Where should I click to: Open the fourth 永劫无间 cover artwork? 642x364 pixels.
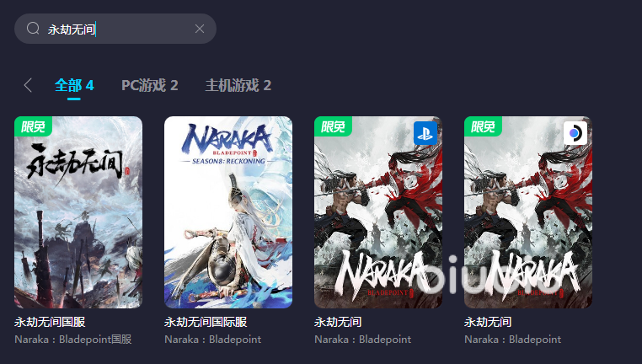pyautogui.click(x=527, y=212)
